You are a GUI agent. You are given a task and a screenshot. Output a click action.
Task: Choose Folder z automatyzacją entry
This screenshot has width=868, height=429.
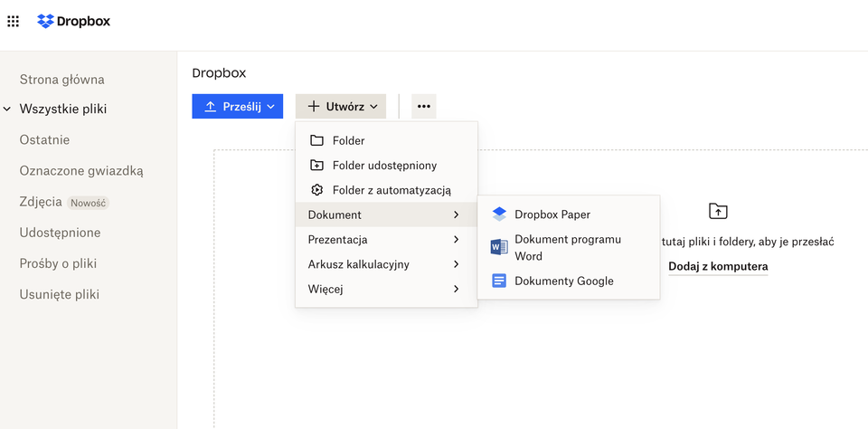point(386,190)
